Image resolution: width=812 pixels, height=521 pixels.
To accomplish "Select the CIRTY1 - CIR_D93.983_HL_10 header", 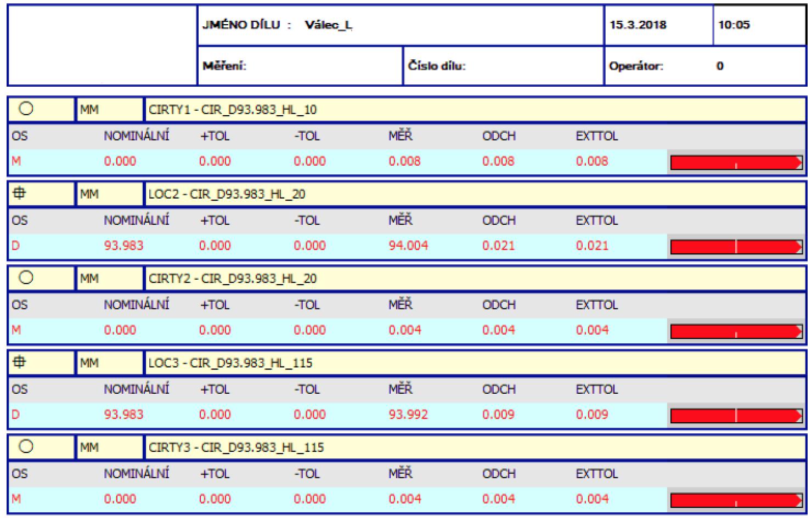I will point(233,110).
